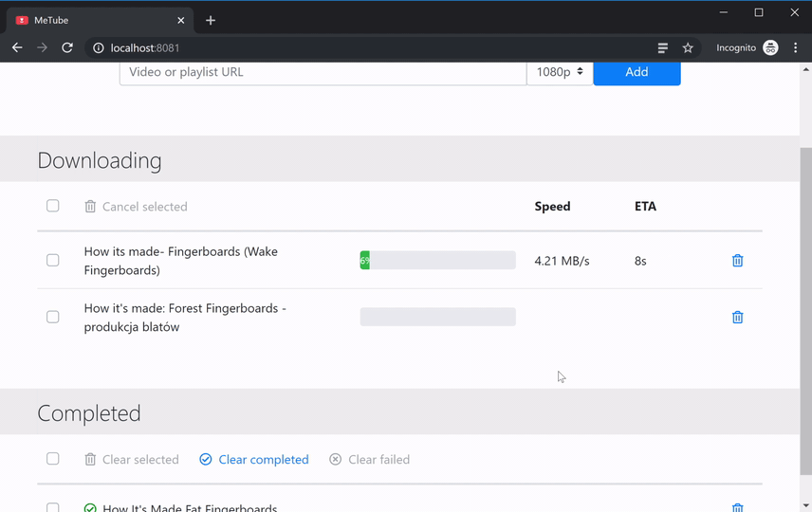
Task: Bookmark this page with star icon
Action: 688,48
